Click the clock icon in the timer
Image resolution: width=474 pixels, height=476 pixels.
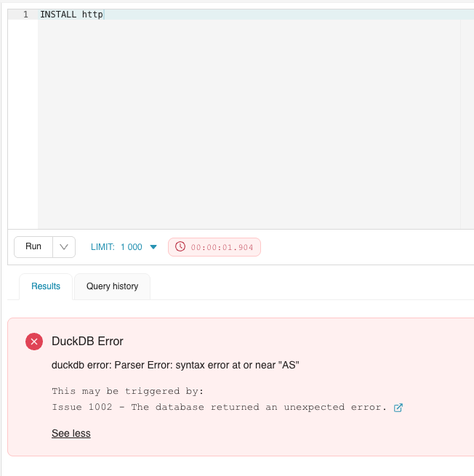tap(180, 246)
